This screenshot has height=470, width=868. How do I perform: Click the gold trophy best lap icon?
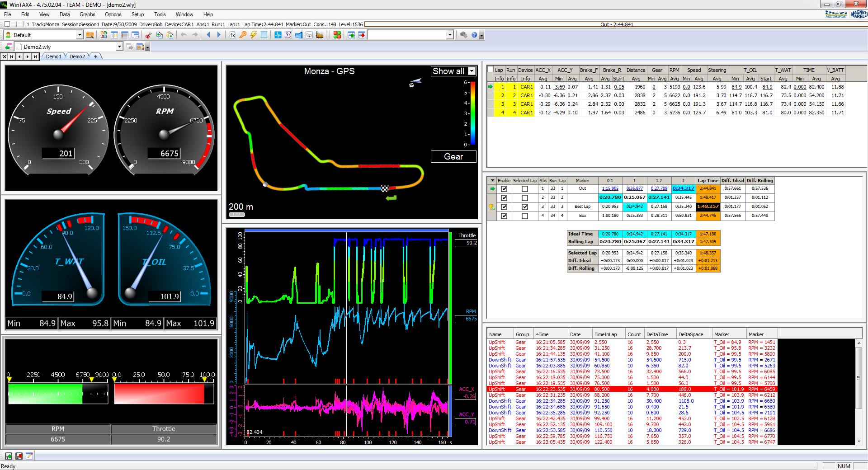point(491,207)
